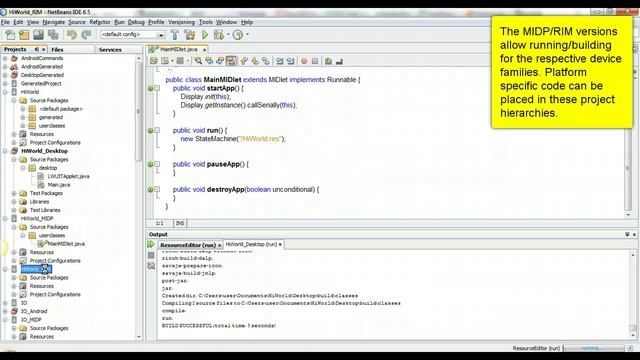Select LWUITApplet.java in the project tree

point(68,176)
